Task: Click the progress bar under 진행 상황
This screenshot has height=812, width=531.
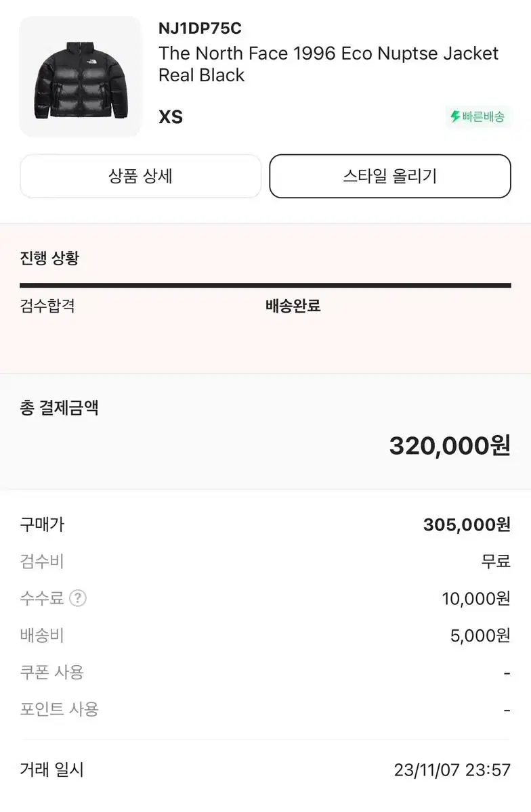Action: 265,286
